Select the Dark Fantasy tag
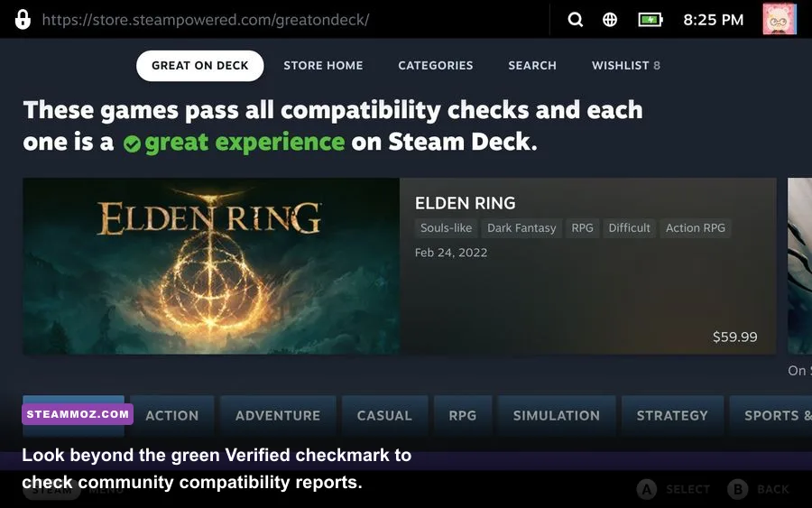 (x=521, y=228)
